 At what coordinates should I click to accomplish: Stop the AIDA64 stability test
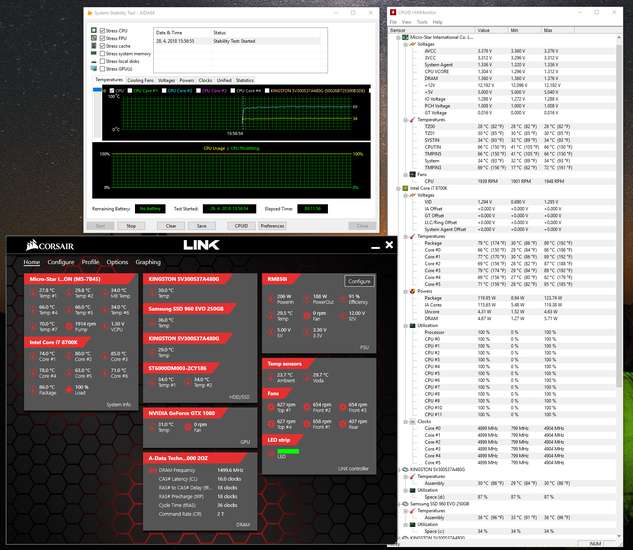tap(131, 226)
